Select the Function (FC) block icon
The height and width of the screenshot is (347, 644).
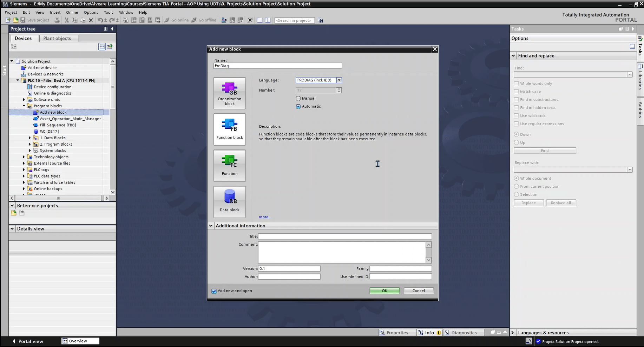tap(229, 166)
